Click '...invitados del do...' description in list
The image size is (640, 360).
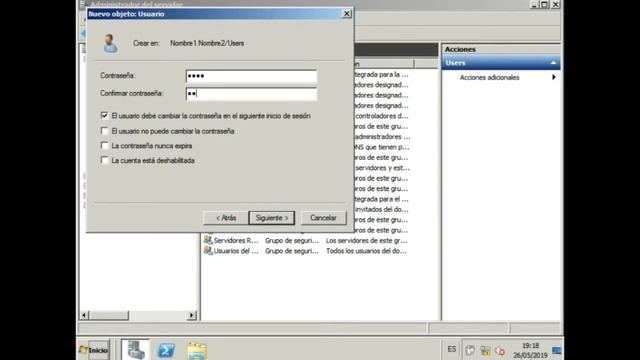pyautogui.click(x=382, y=209)
